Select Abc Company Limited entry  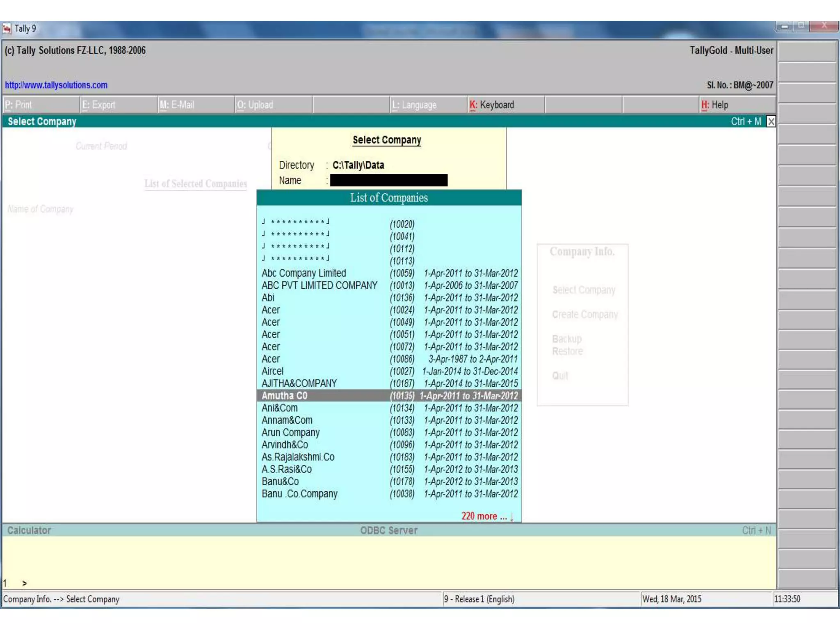(x=304, y=273)
